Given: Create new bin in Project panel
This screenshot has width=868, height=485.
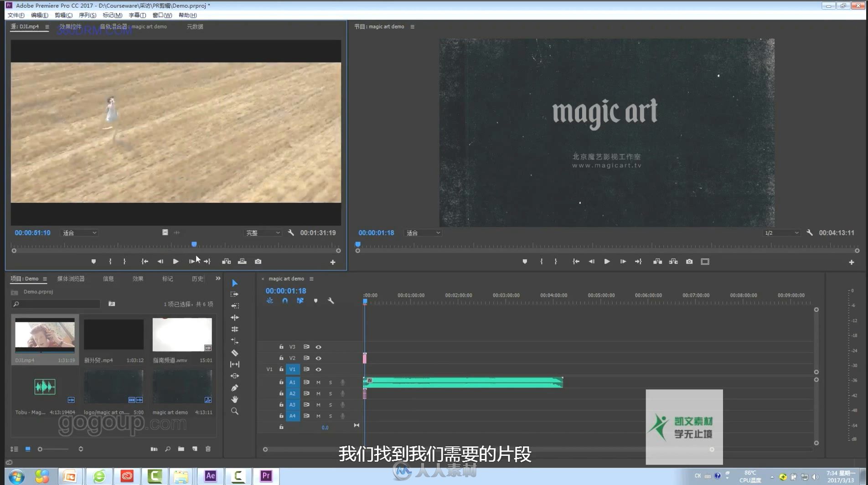Looking at the screenshot, I should pos(181,449).
